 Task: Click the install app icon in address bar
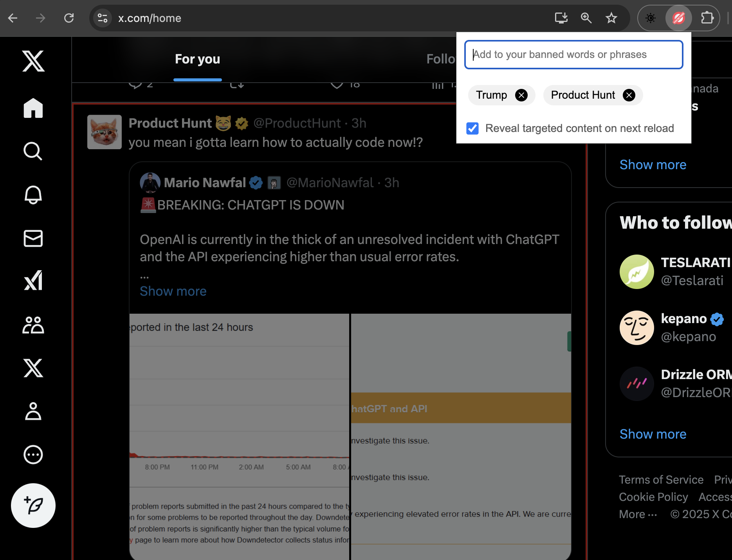[561, 18]
